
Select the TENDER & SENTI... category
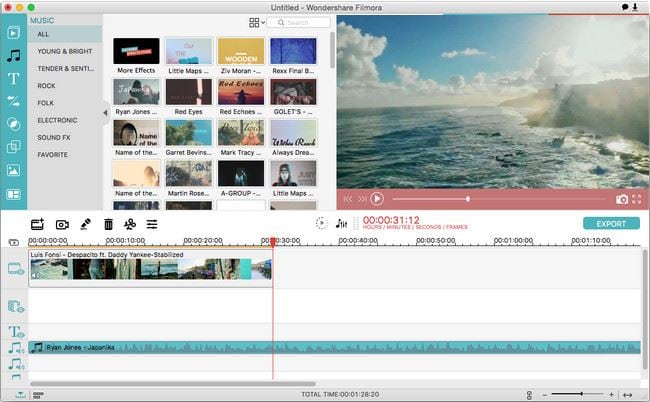pos(65,68)
